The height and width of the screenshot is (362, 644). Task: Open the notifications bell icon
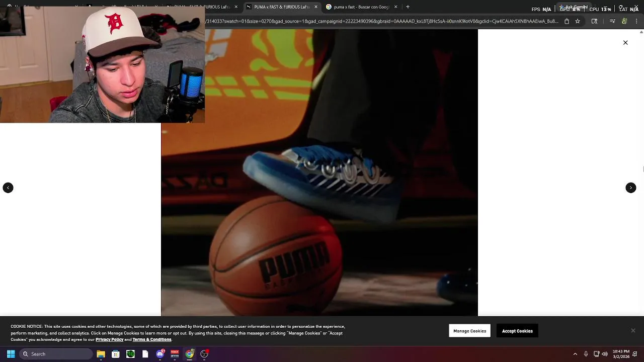[x=635, y=354]
